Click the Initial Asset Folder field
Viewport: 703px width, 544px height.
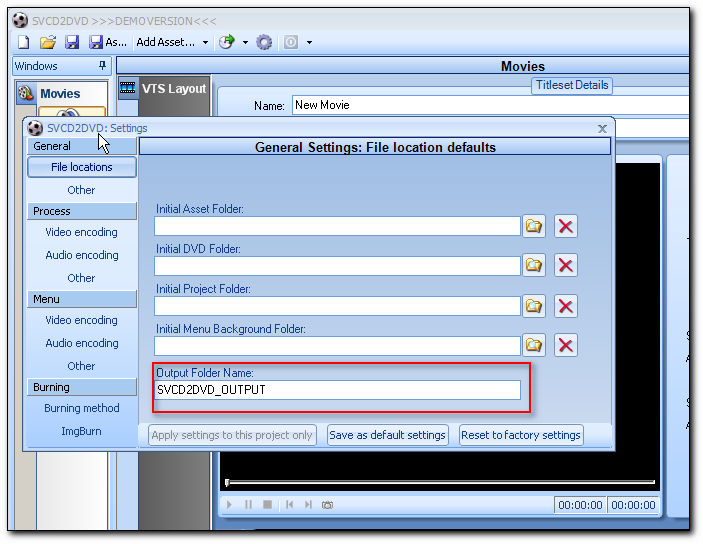(x=337, y=226)
